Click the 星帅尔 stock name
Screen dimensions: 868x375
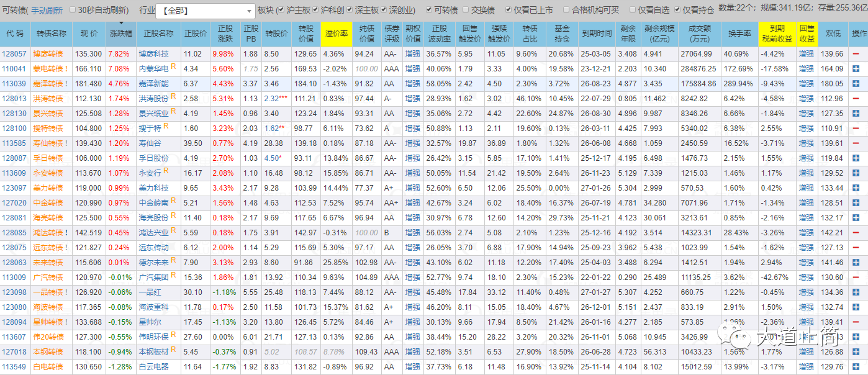(x=150, y=322)
